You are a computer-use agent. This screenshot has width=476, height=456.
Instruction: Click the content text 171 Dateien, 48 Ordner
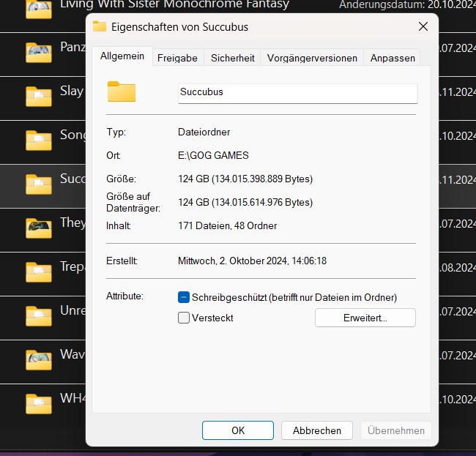(227, 225)
